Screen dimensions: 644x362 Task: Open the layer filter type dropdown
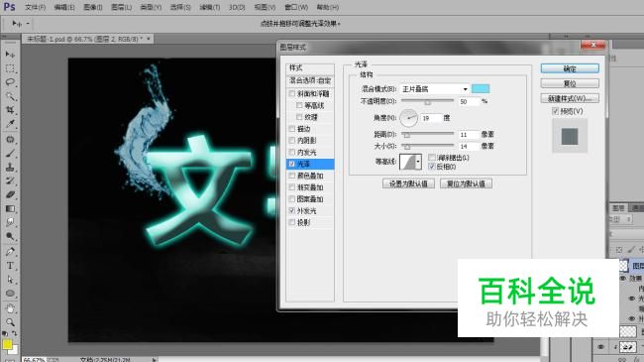(620, 219)
